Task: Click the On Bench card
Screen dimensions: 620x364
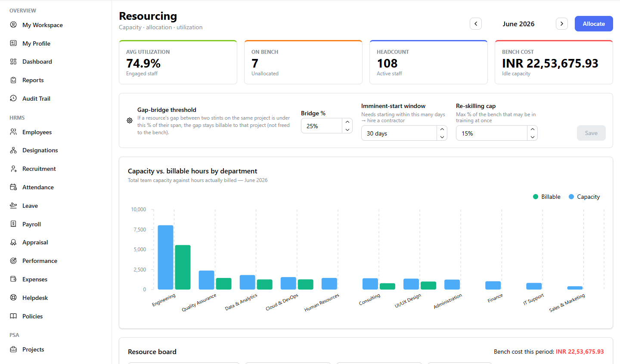Action: 303,62
